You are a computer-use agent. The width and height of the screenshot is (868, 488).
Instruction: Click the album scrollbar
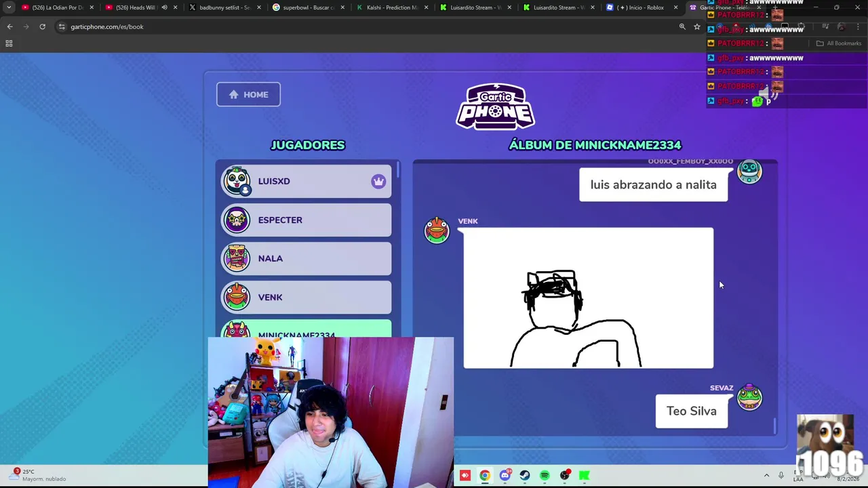click(775, 426)
